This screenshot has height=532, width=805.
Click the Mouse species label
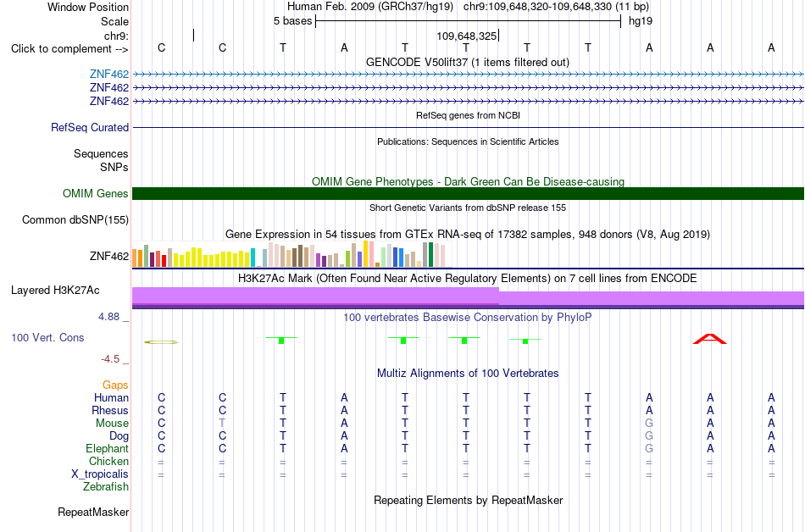click(x=112, y=424)
